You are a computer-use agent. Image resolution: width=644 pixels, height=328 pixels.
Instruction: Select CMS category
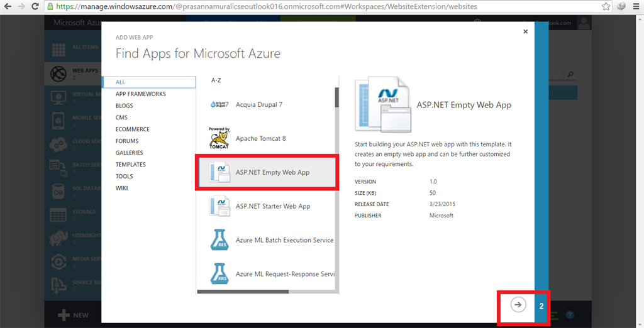[x=121, y=118]
